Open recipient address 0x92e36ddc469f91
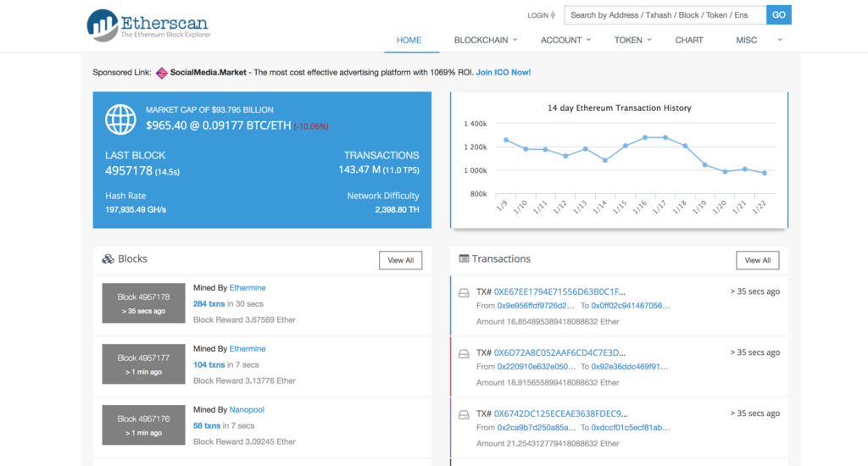 tap(630, 366)
